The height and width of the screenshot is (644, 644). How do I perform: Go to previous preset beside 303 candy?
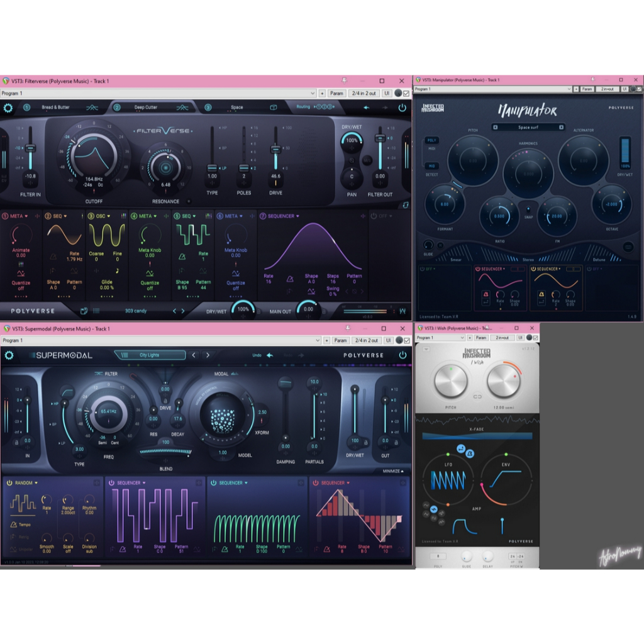click(x=175, y=311)
